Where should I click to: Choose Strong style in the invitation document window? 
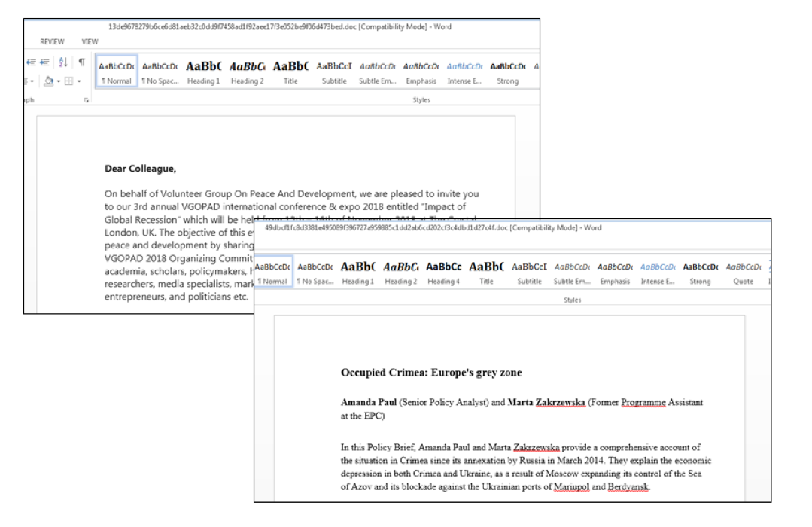[507, 72]
